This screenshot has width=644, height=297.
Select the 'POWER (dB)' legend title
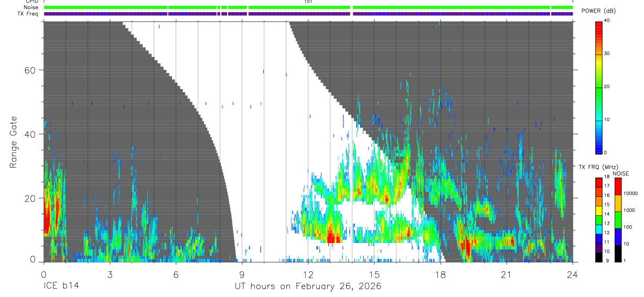(598, 11)
